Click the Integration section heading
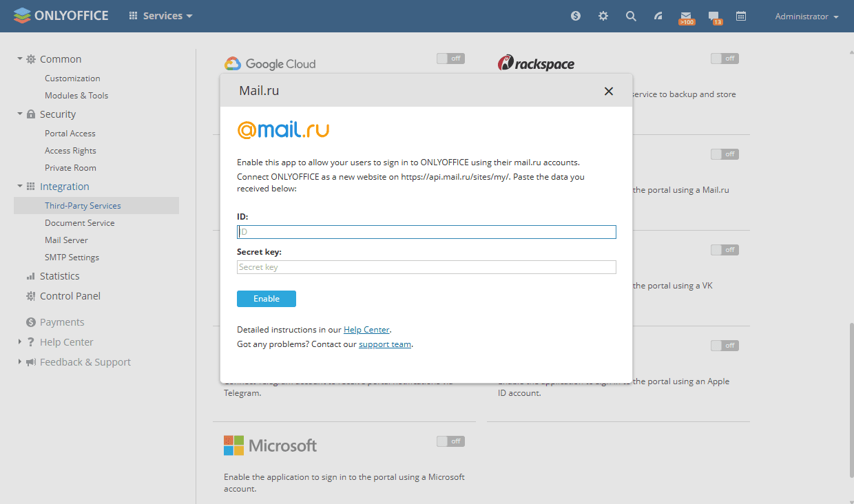The image size is (854, 504). click(x=65, y=187)
